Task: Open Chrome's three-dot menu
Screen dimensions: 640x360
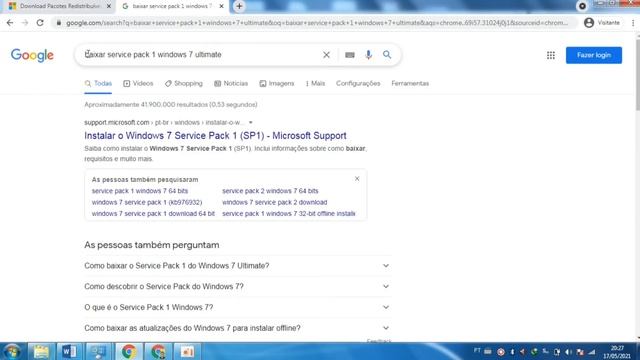Action: [x=633, y=23]
